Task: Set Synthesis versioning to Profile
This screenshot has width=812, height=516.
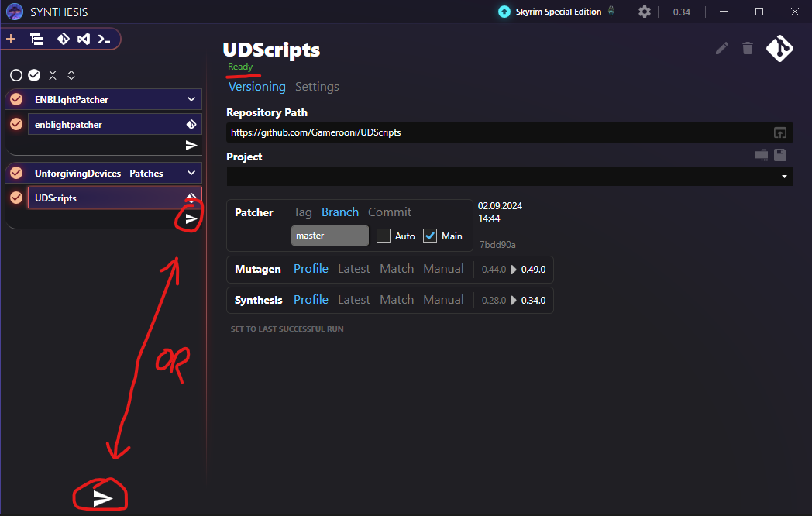Action: [x=311, y=300]
